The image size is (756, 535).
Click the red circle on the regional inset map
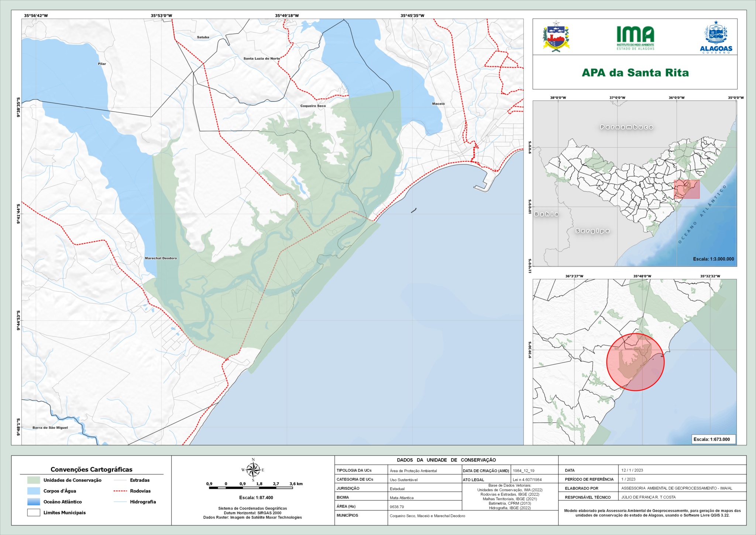point(635,362)
